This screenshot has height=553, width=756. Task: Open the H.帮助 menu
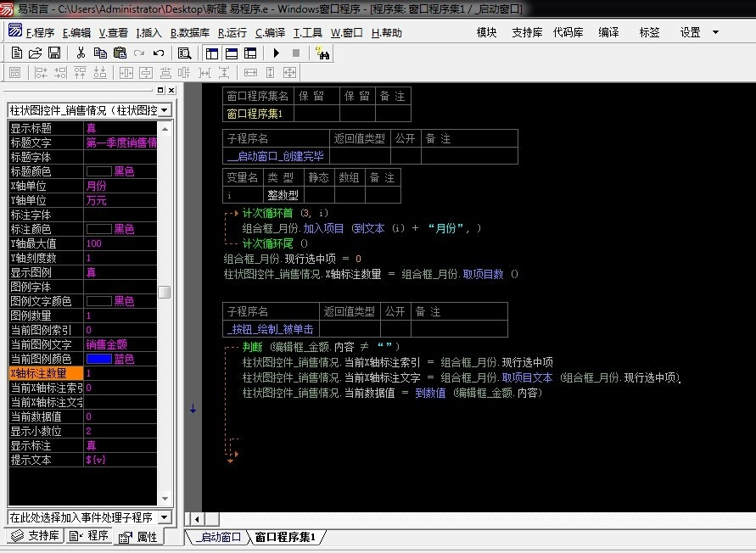(x=387, y=33)
